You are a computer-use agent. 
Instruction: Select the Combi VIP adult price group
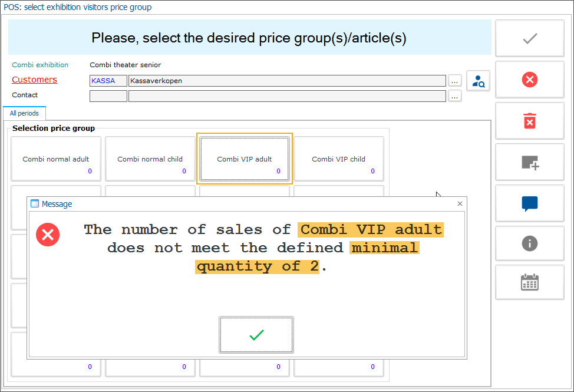[x=244, y=158]
